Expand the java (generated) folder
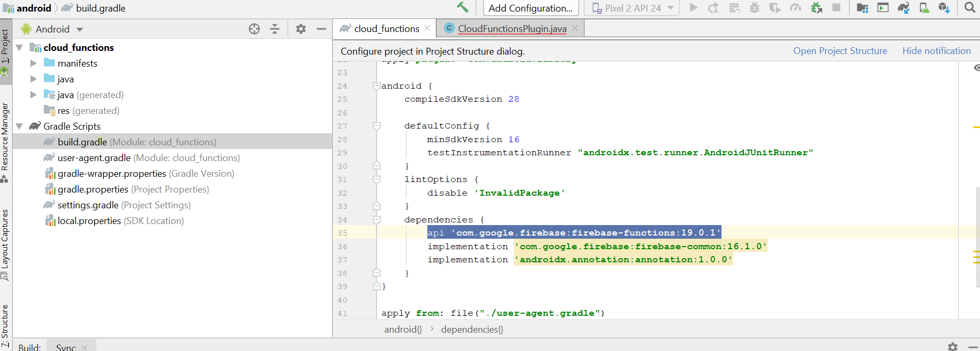980x351 pixels. [x=34, y=95]
